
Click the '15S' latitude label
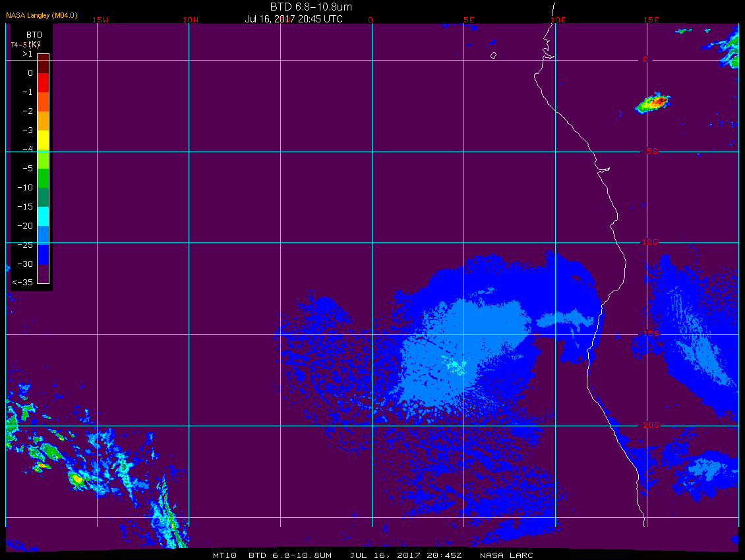click(651, 334)
